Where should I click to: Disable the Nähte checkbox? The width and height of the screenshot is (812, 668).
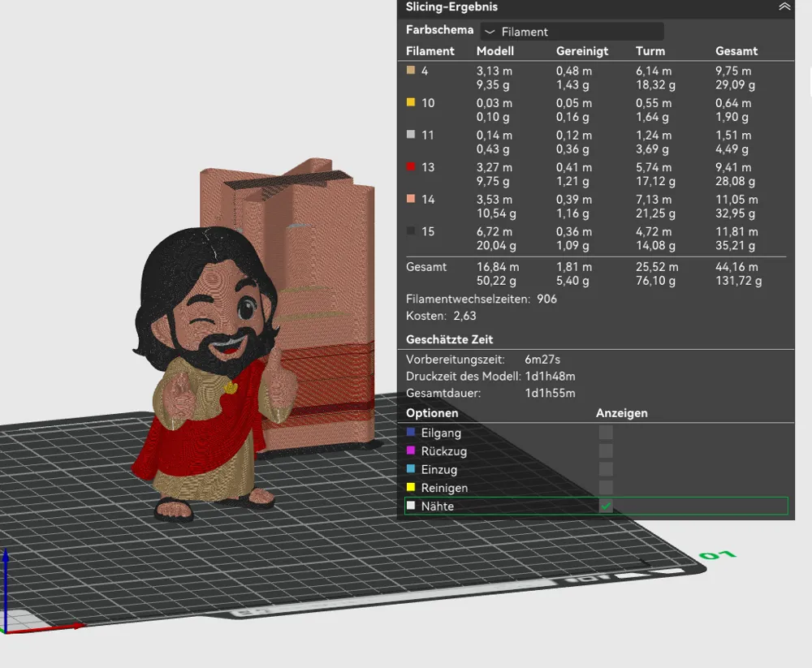[605, 506]
